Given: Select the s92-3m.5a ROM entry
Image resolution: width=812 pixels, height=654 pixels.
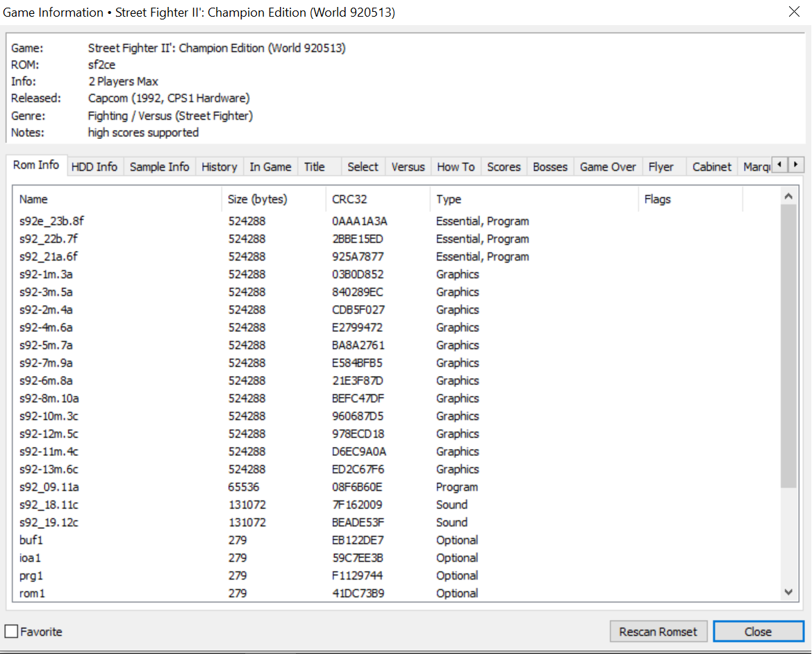Looking at the screenshot, I should [396, 292].
